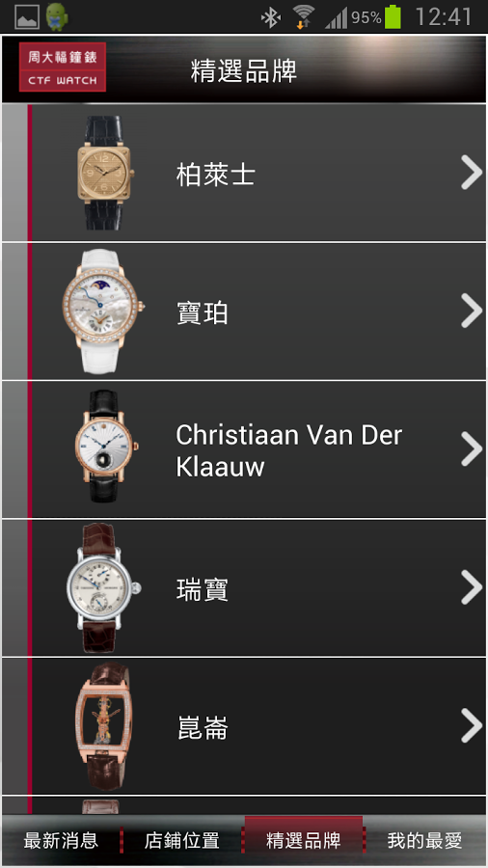Screen dimensions: 488x868
Task: Tap the battery indicator icon
Action: click(x=393, y=16)
